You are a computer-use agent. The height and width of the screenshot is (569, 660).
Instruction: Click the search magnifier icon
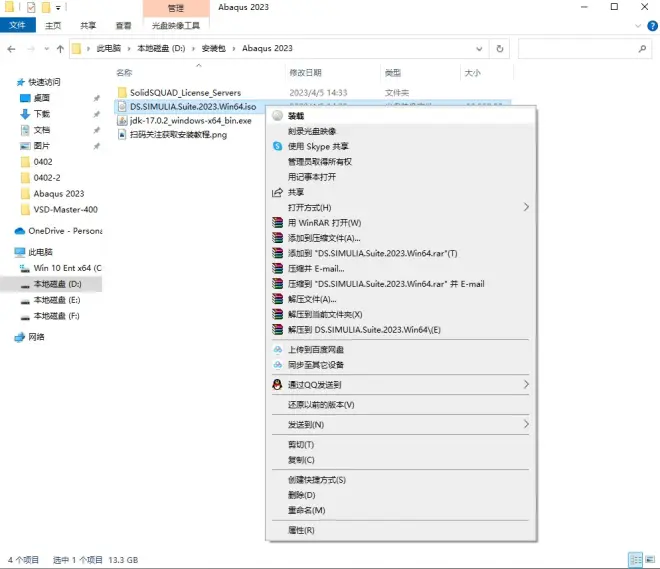(x=642, y=49)
